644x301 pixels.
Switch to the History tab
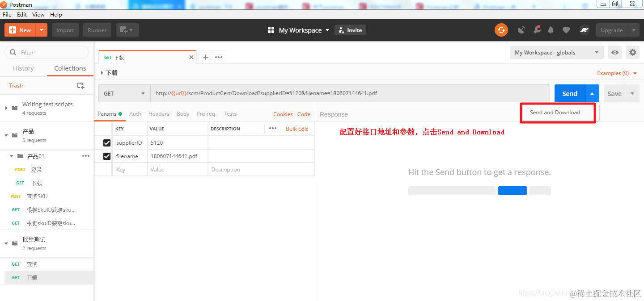pos(23,68)
